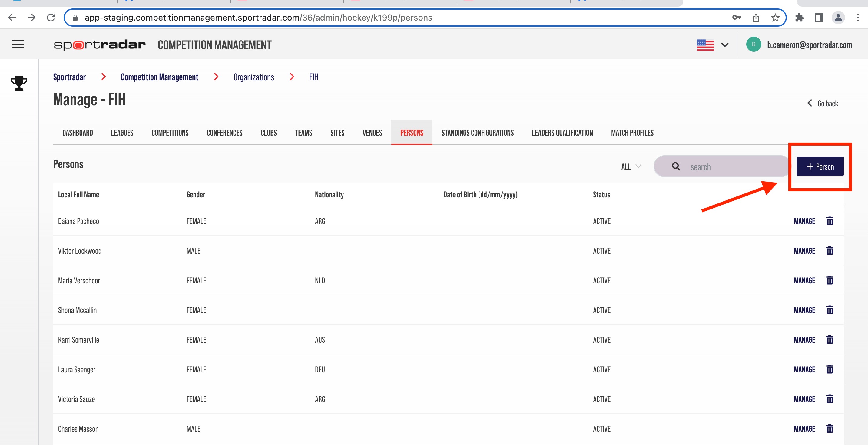Toggle the browser side panel
This screenshot has height=445, width=868.
[x=819, y=18]
